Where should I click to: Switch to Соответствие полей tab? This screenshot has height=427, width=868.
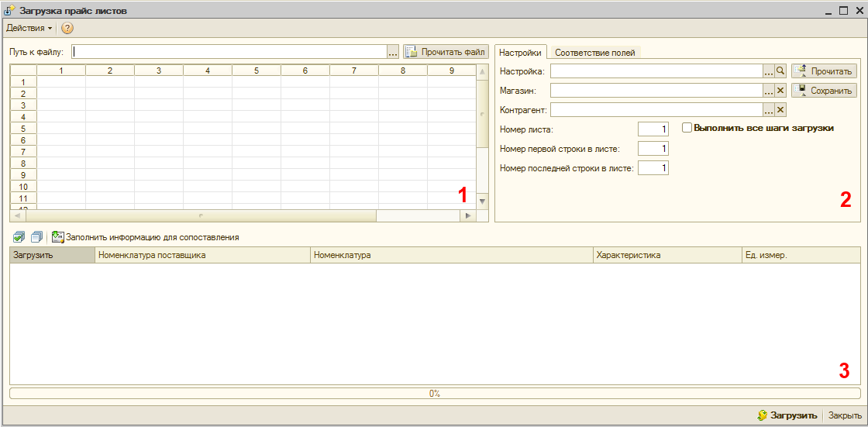(594, 53)
